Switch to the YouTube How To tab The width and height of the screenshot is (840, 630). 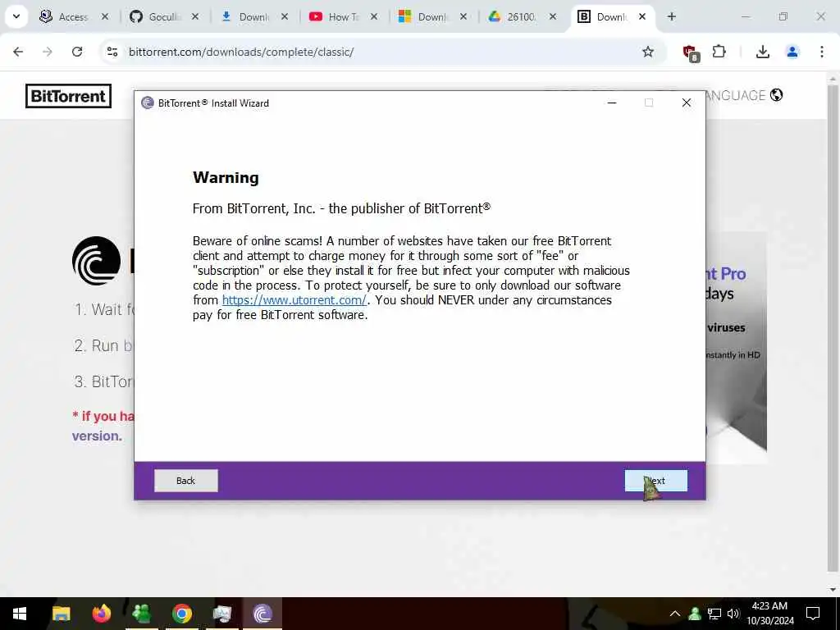click(x=343, y=16)
